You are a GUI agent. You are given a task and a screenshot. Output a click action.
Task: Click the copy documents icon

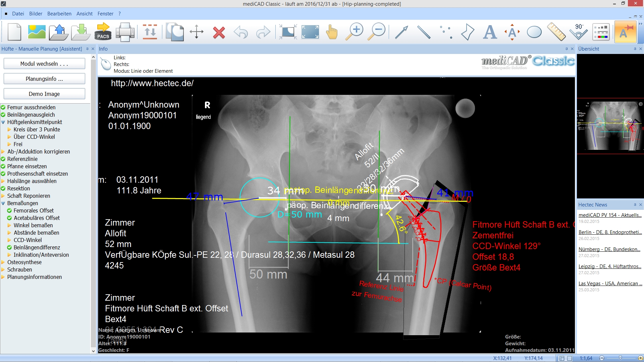pos(175,32)
